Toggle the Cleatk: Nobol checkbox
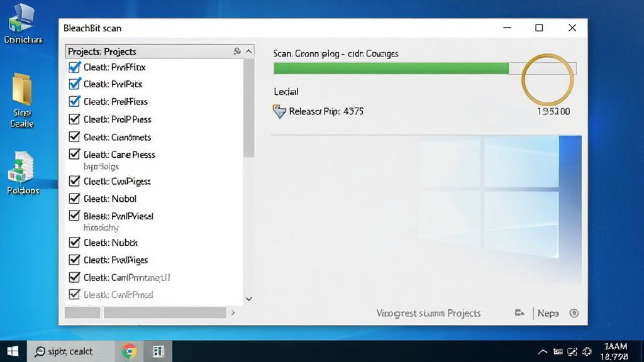Screen dimensions: 644x362 coord(74,199)
